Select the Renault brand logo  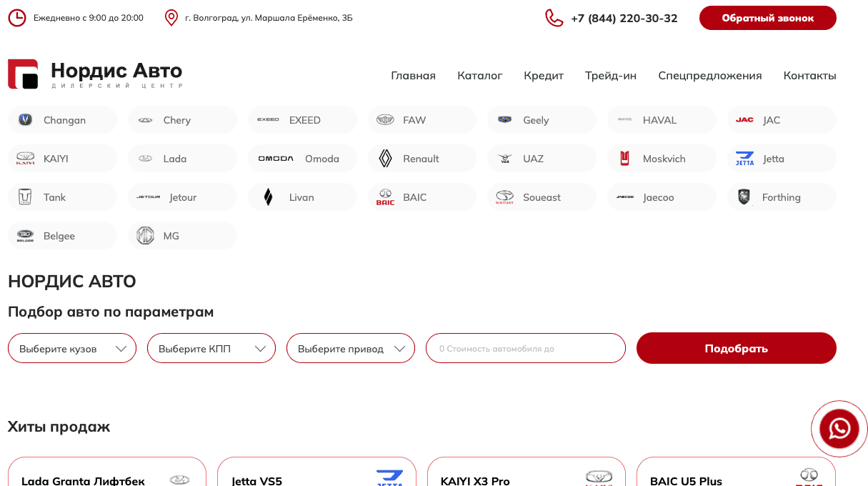(x=385, y=159)
